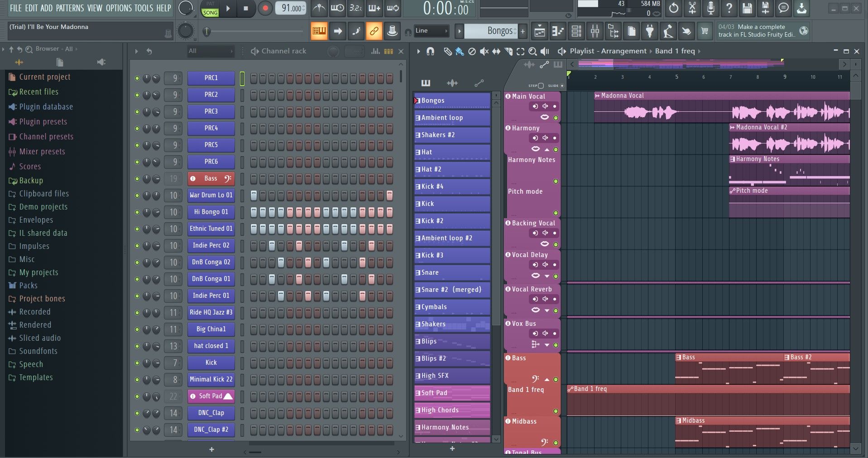Enable the STEP toggle in Playlist
The image size is (868, 458).
click(x=541, y=86)
